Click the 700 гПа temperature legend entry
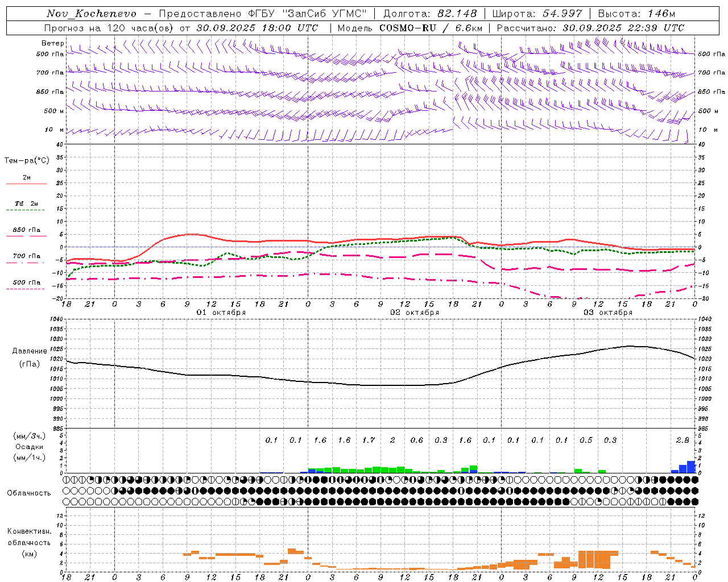The height and width of the screenshot is (582, 728). [27, 256]
